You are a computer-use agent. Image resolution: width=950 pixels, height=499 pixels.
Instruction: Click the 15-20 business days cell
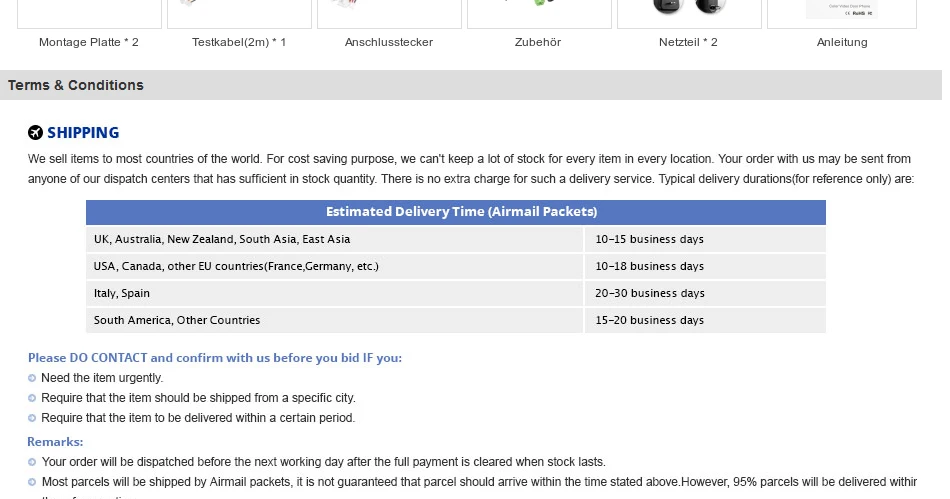pos(705,320)
